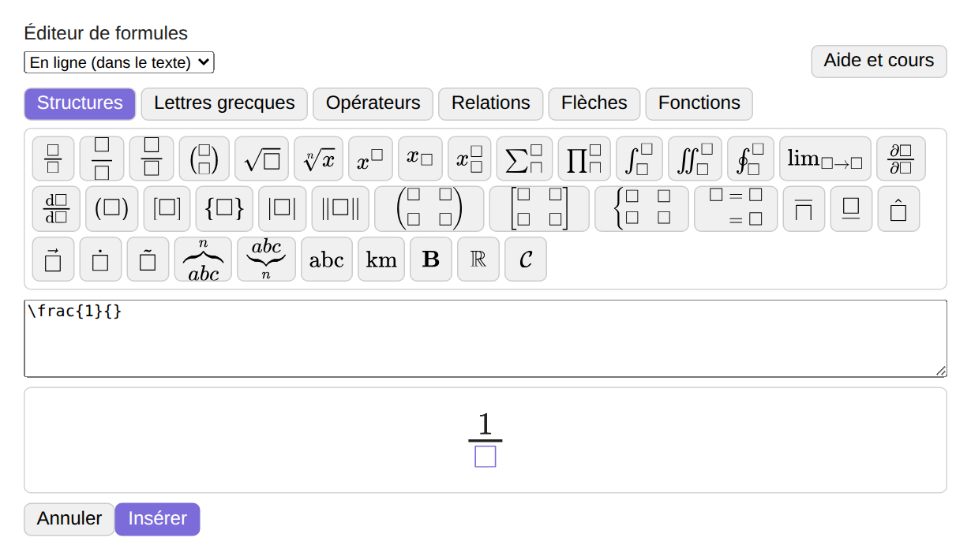Insert the d/d ordinary derivative fraction

[x=56, y=209]
